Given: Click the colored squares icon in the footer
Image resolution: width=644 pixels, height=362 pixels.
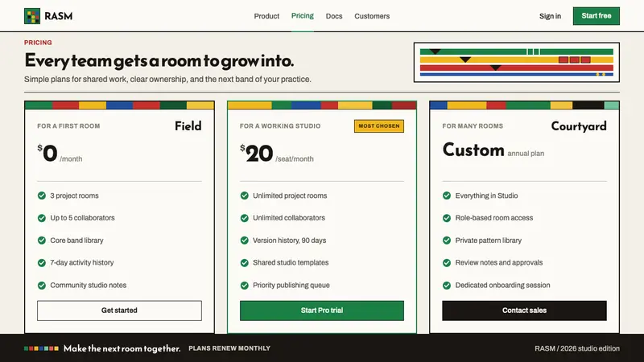Looking at the screenshot, I should point(41,348).
